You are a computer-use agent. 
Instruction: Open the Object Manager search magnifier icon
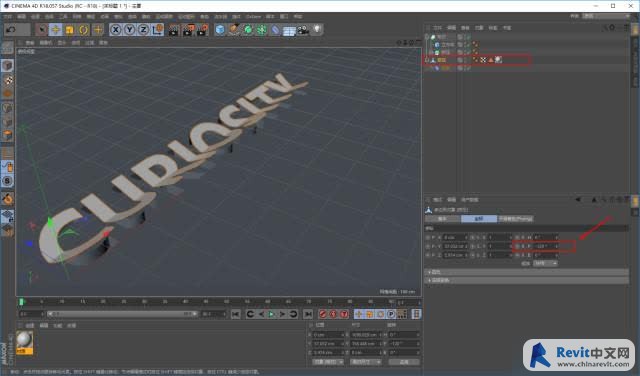click(605, 27)
